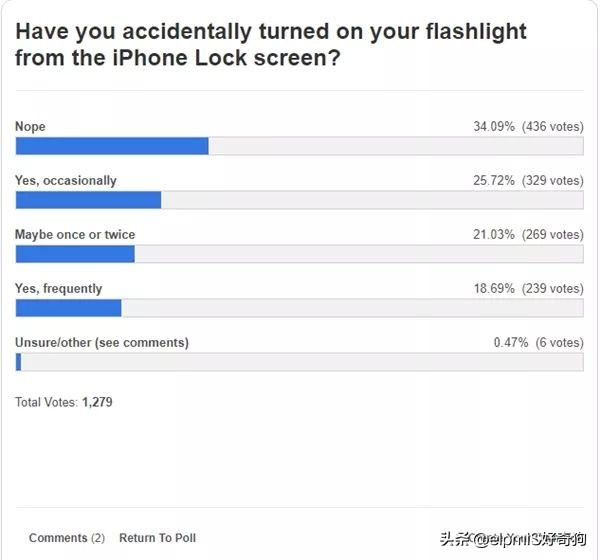Select the Yes, frequently label
Viewport: 600px width, 560px height.
click(x=58, y=289)
